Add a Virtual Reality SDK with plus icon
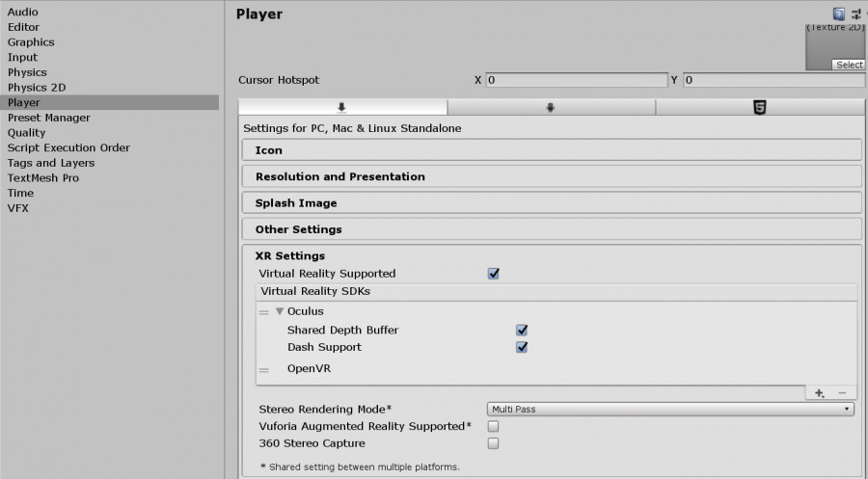The width and height of the screenshot is (868, 479). pyautogui.click(x=819, y=392)
